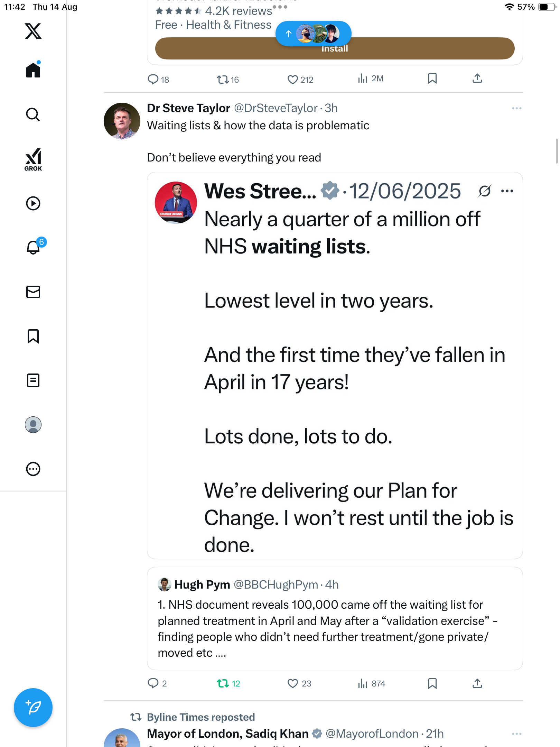Open the Lists page
The image size is (560, 747).
tap(33, 380)
